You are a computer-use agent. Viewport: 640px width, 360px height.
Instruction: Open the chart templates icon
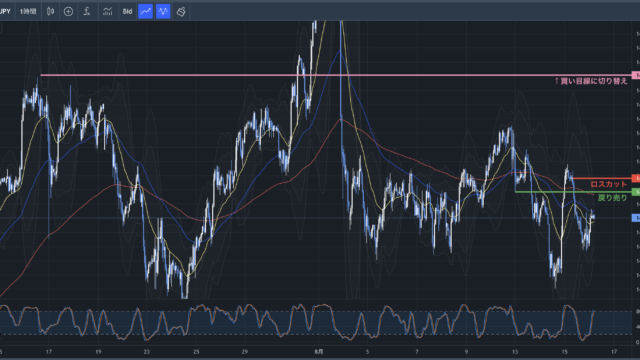pos(107,11)
